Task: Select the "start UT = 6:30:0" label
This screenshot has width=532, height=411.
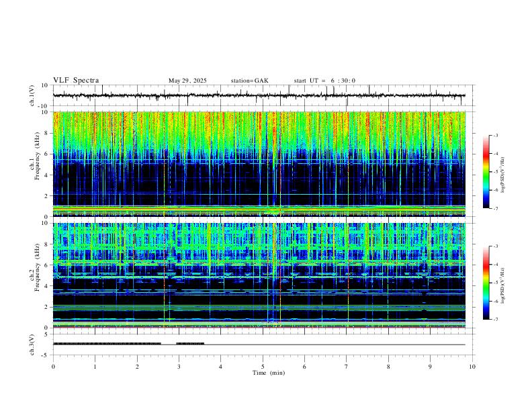Action: [324, 81]
